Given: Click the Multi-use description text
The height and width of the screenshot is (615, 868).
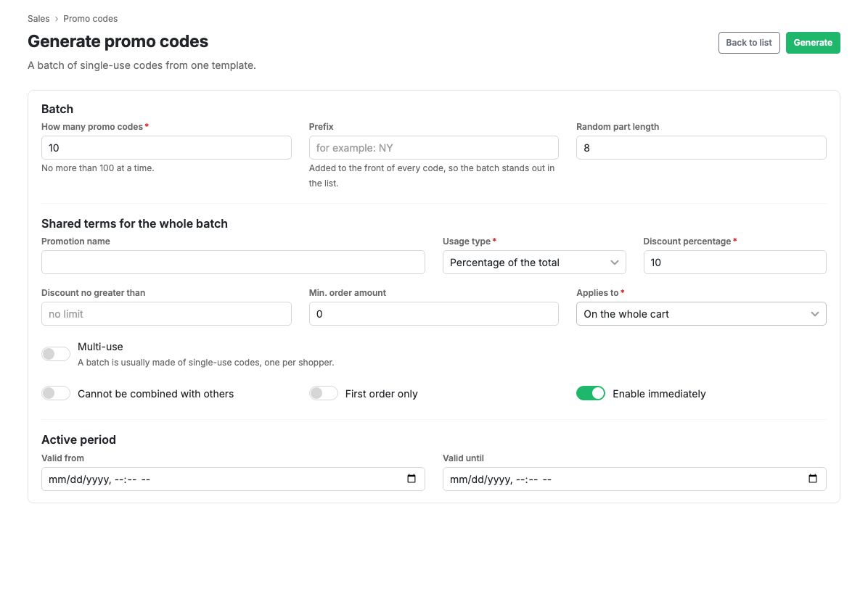Looking at the screenshot, I should 206,362.
